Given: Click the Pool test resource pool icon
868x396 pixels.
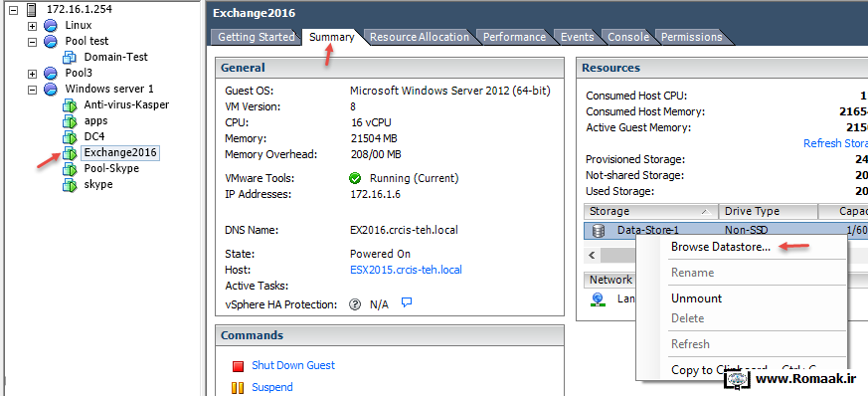Looking at the screenshot, I should tap(51, 41).
